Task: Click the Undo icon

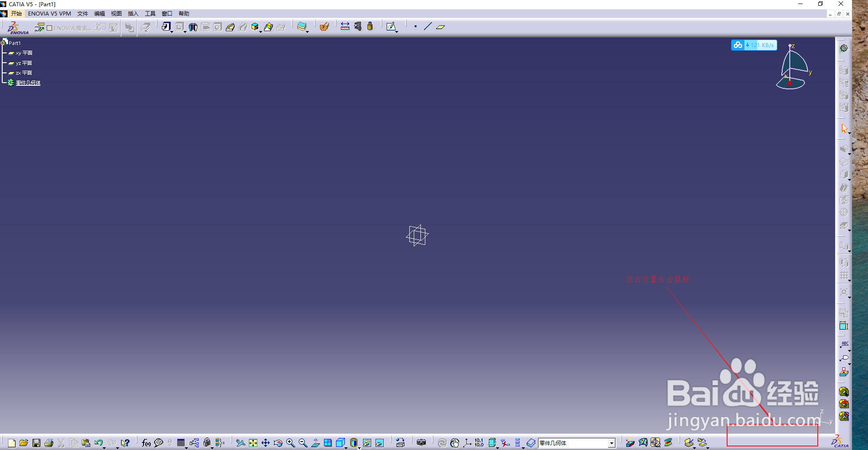Action: (x=98, y=443)
